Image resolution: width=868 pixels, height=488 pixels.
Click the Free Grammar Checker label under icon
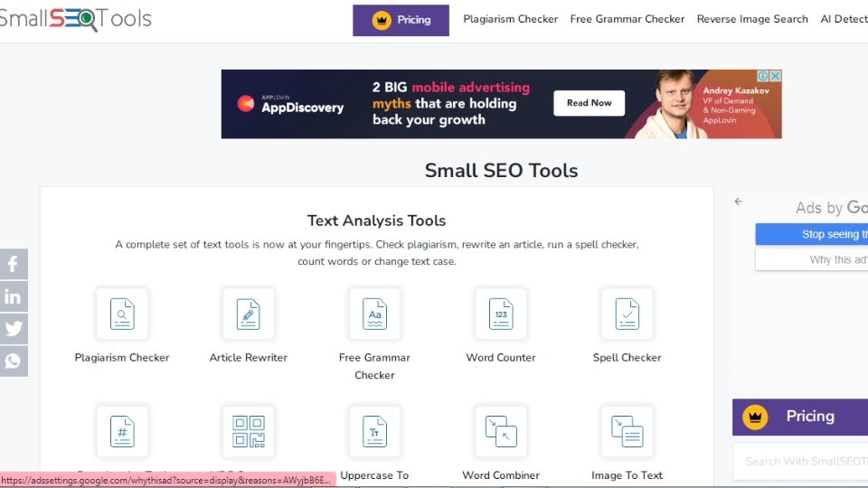pyautogui.click(x=374, y=366)
